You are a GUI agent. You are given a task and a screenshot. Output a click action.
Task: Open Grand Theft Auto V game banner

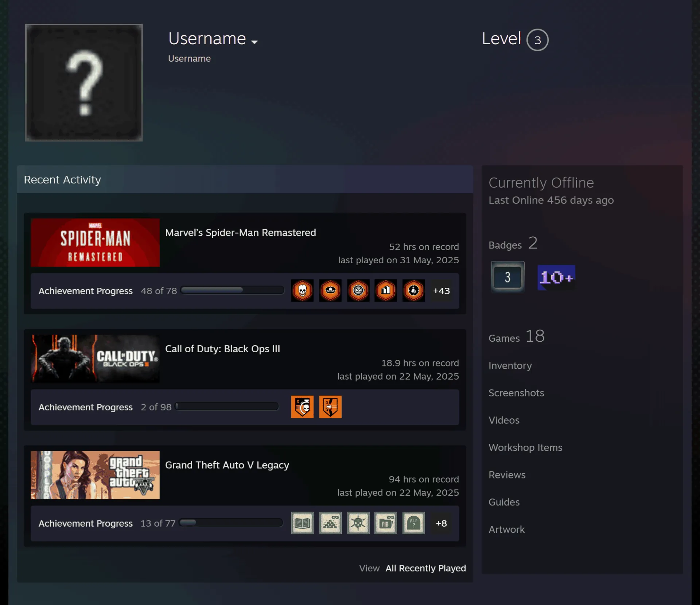click(x=95, y=475)
